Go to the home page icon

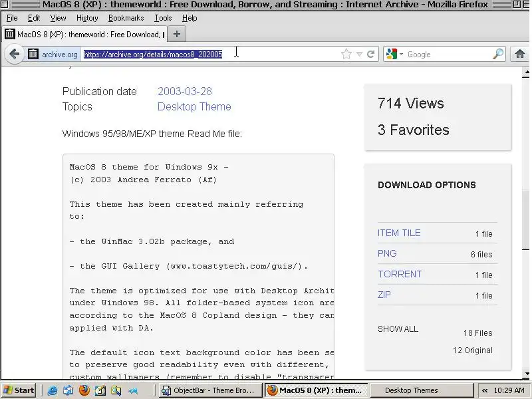pos(520,54)
